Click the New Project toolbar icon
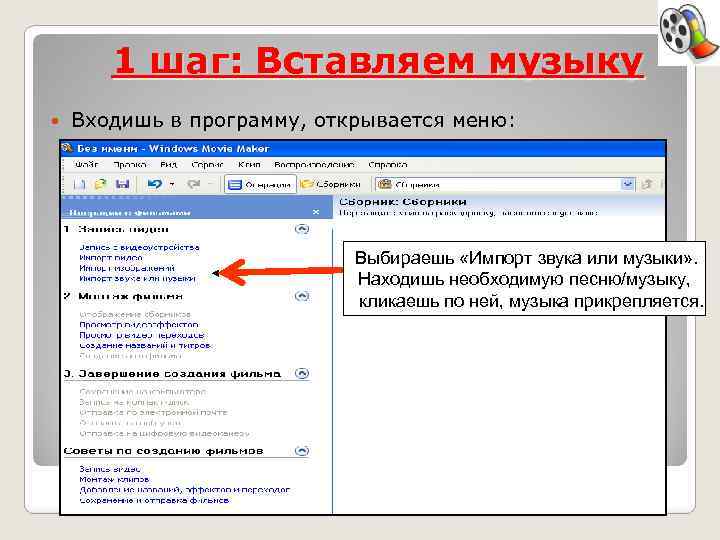This screenshot has width=720, height=540. [79, 185]
